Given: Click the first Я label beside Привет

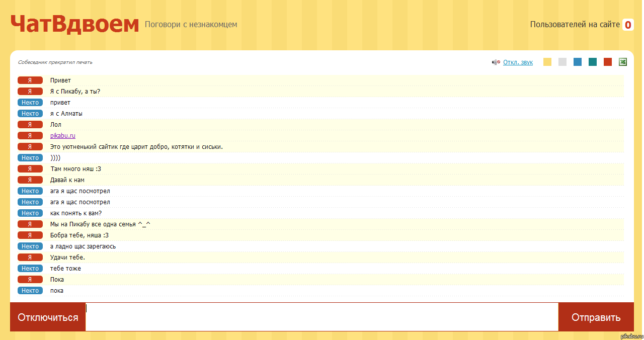Looking at the screenshot, I should click(x=30, y=80).
